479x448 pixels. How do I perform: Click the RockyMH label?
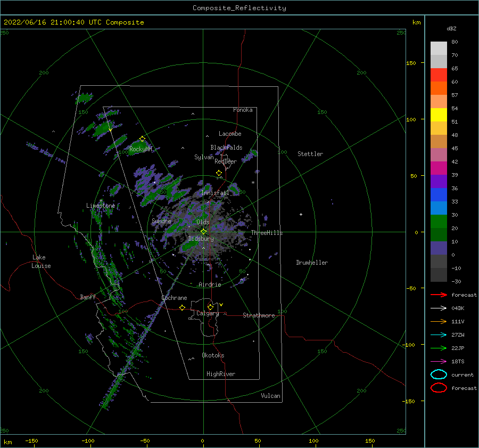coord(141,149)
